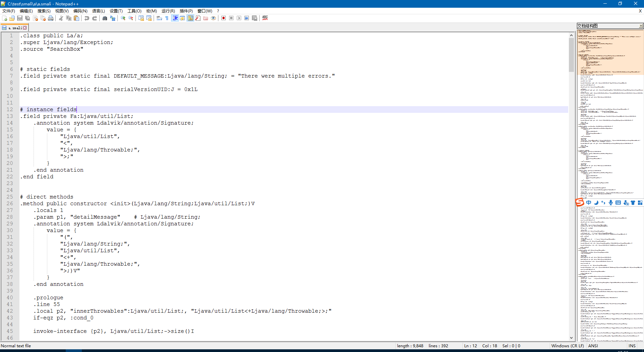644x352 pixels.
Task: Open the Find dialog via binoculars icon
Action: pos(104,18)
